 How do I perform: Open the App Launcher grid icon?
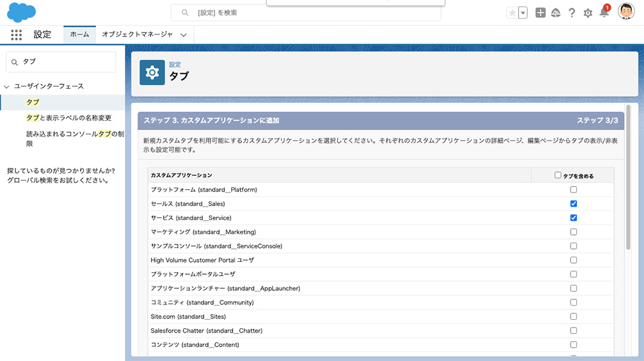[x=17, y=35]
